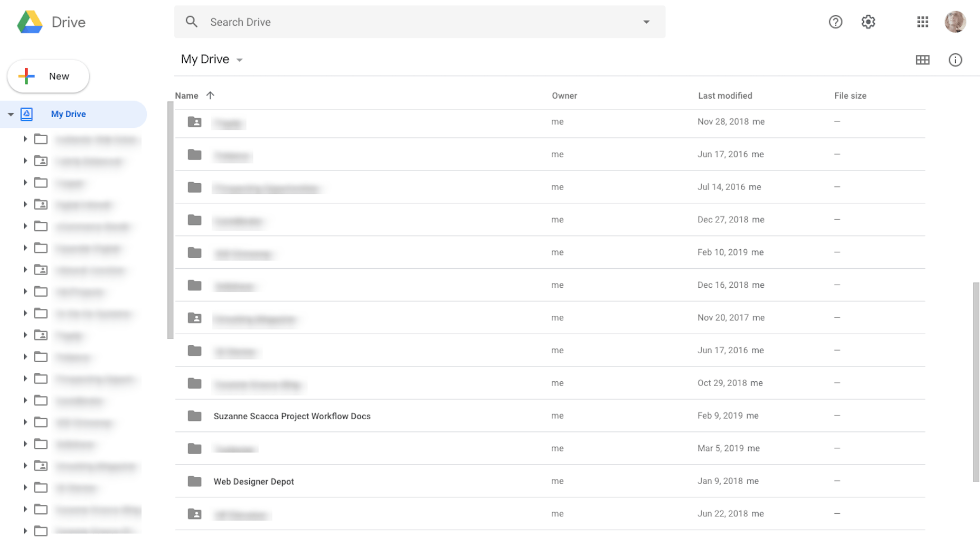Viewport: 980px width, 537px height.
Task: Click into the Search Drive field
Action: [x=420, y=22]
